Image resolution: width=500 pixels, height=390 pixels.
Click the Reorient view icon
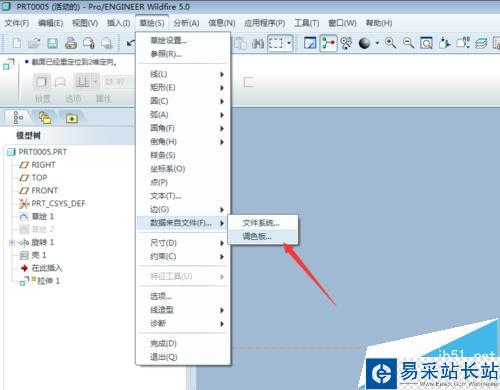[445, 43]
